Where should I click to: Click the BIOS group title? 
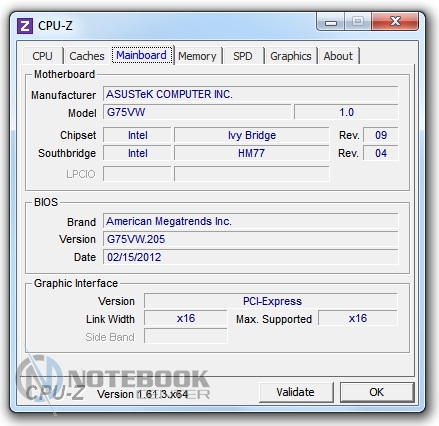[46, 202]
